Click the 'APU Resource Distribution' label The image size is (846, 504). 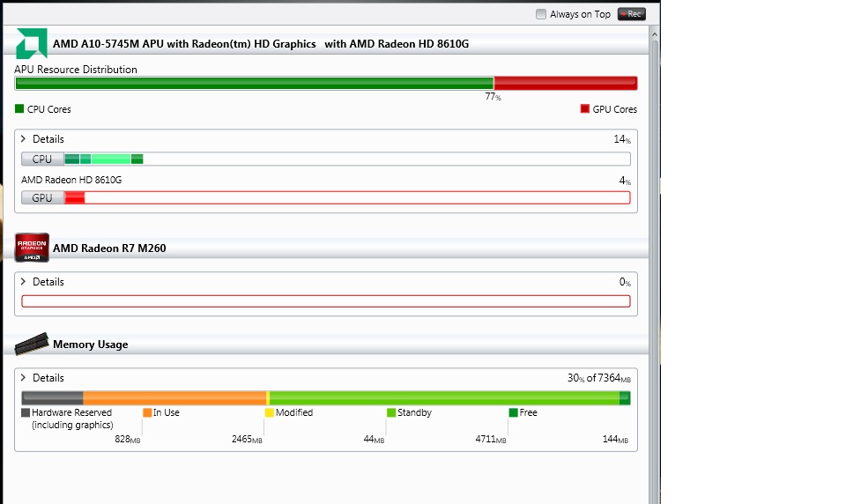point(76,69)
